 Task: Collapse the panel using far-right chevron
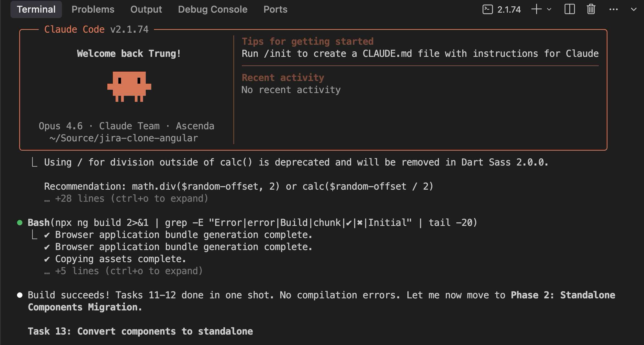[634, 9]
